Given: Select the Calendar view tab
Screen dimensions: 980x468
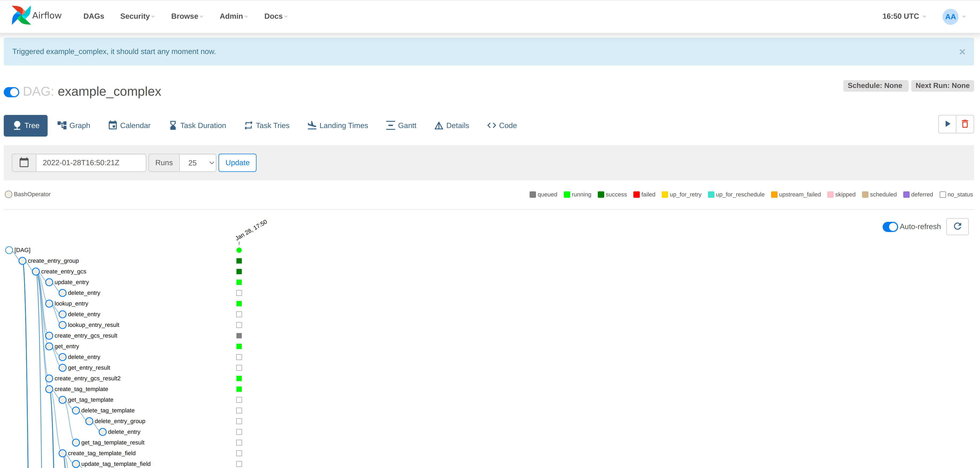Looking at the screenshot, I should click(129, 126).
